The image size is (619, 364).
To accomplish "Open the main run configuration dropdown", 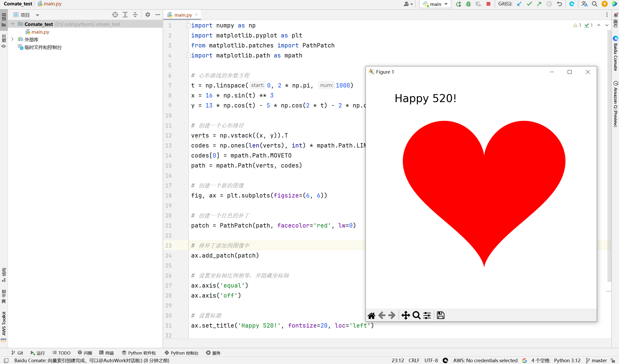I will click(435, 4).
